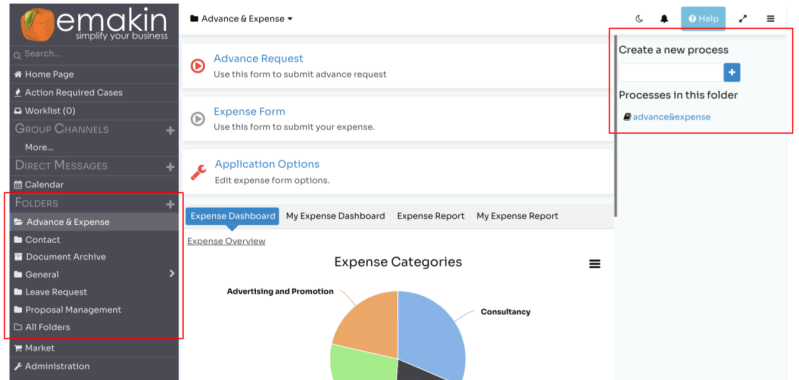Add a new group channel with plus
The image size is (799, 380).
(x=170, y=130)
